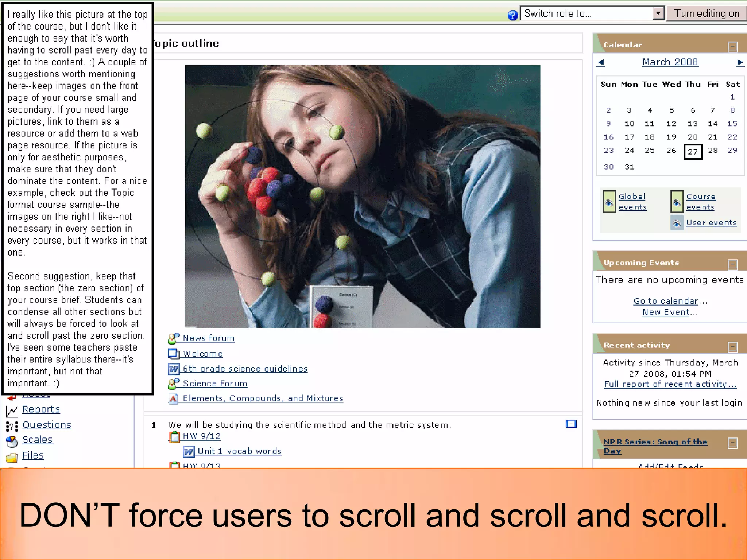Collapse the NPR Series block

732,443
